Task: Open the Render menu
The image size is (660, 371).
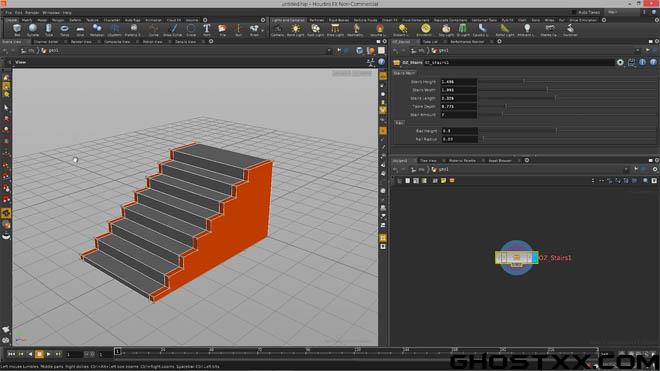Action: 32,13
